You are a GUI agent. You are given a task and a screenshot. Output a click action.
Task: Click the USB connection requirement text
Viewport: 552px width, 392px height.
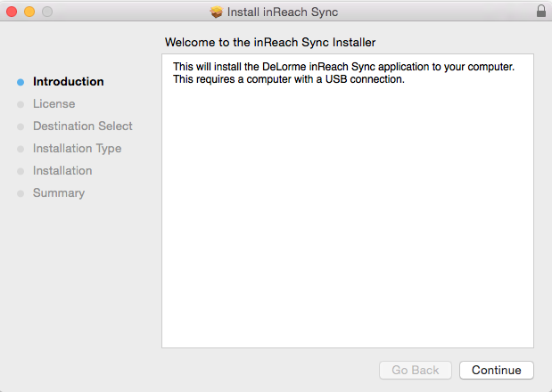click(x=289, y=79)
